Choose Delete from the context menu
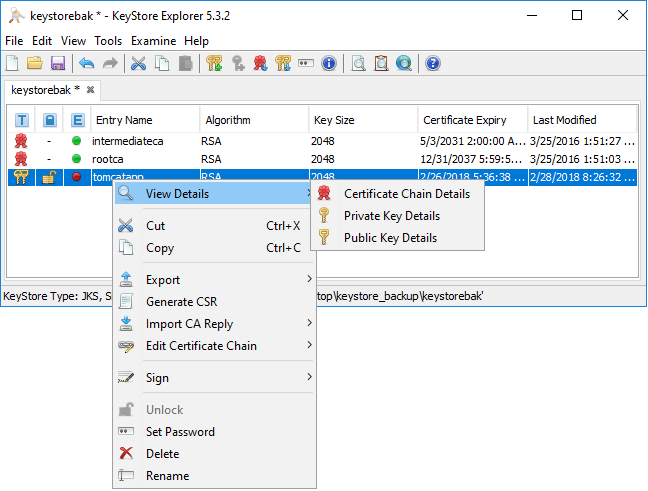648x491 pixels. click(x=162, y=454)
